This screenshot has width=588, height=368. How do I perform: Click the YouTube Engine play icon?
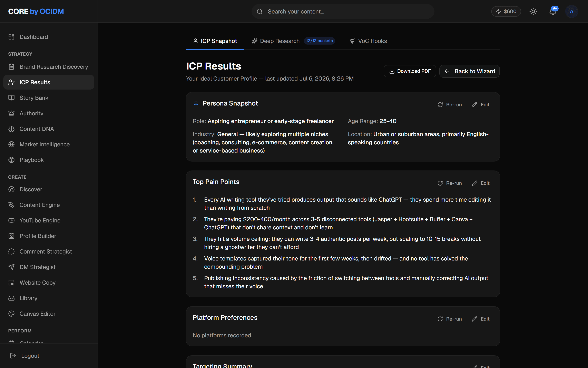click(x=11, y=221)
